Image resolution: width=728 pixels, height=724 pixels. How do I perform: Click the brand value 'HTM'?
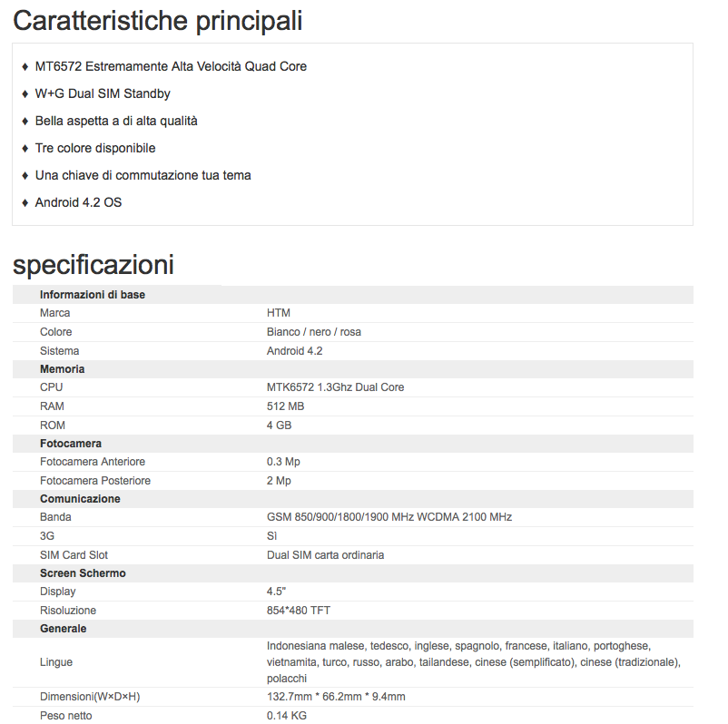[x=279, y=313]
